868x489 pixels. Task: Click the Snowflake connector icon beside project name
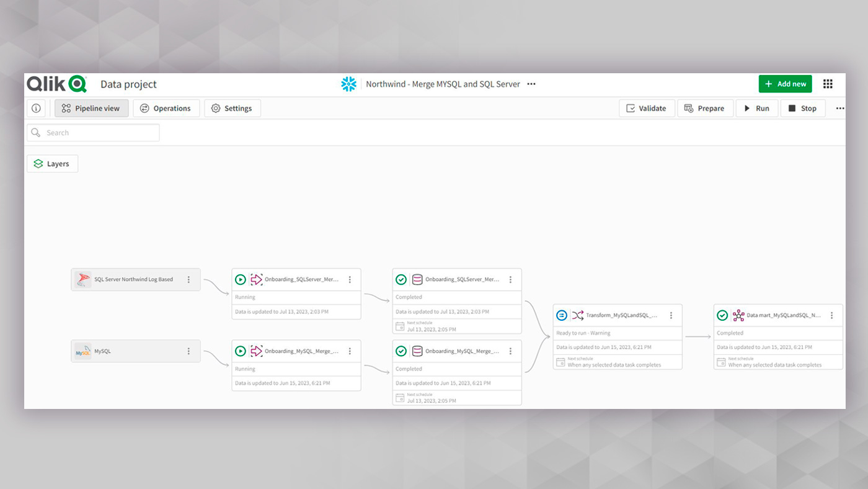349,83
